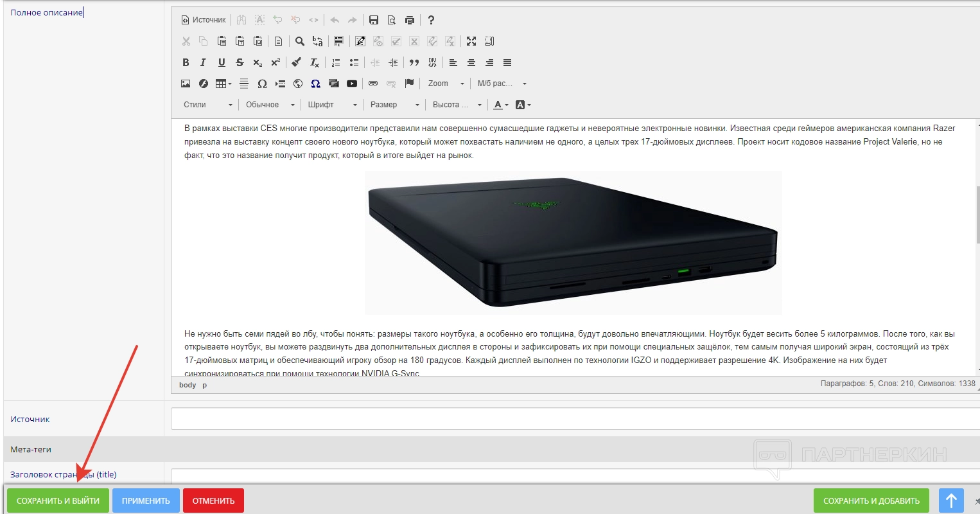Toggle underline formatting

pos(222,62)
